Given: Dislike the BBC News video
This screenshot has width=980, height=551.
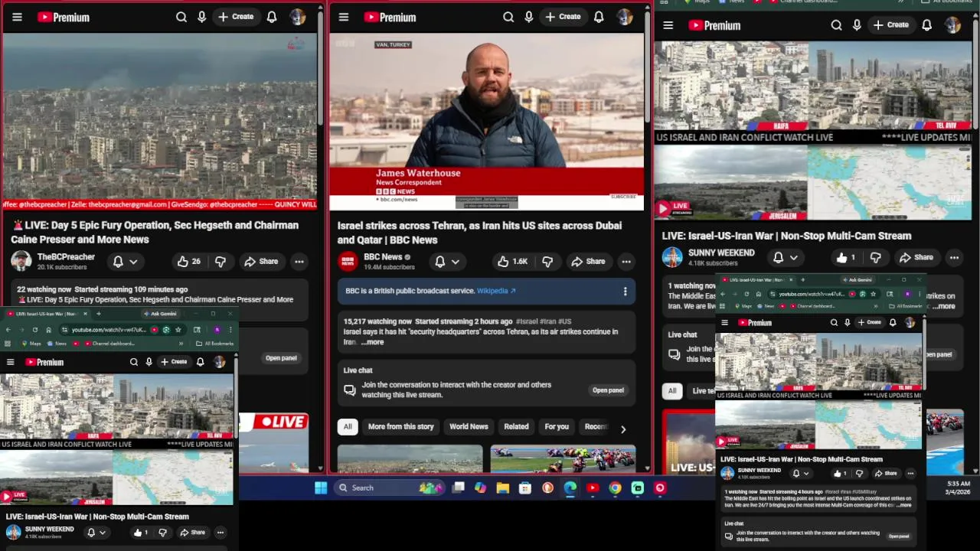Looking at the screenshot, I should pos(547,261).
